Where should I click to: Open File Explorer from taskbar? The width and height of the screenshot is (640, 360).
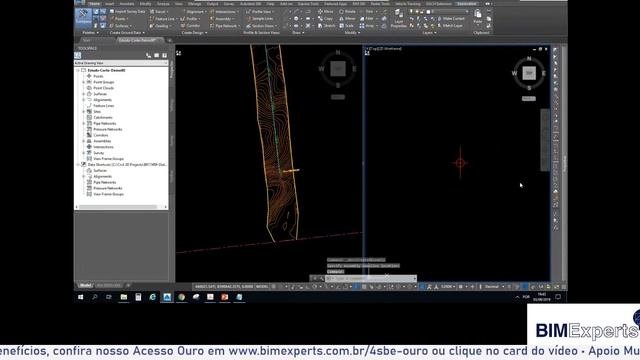[x=123, y=297]
